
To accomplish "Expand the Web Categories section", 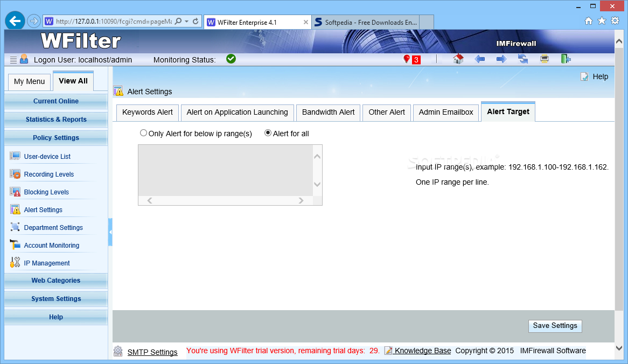I will click(56, 281).
